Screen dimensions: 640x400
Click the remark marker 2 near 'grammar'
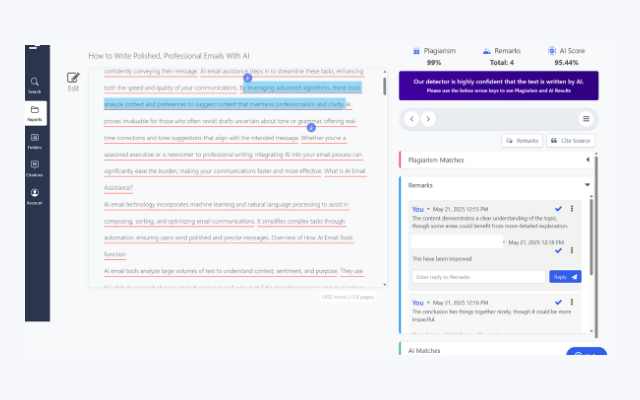311,128
